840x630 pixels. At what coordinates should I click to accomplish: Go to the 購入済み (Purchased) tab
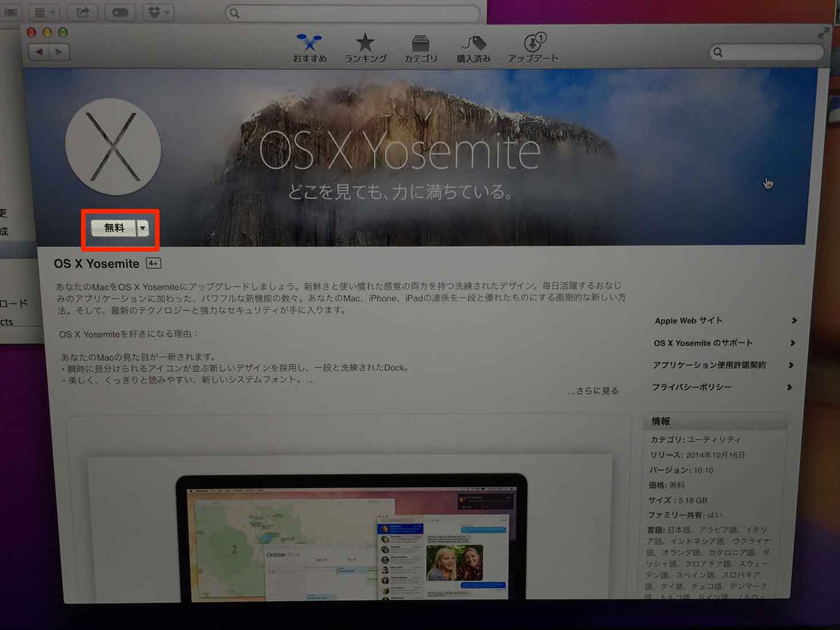pyautogui.click(x=474, y=48)
